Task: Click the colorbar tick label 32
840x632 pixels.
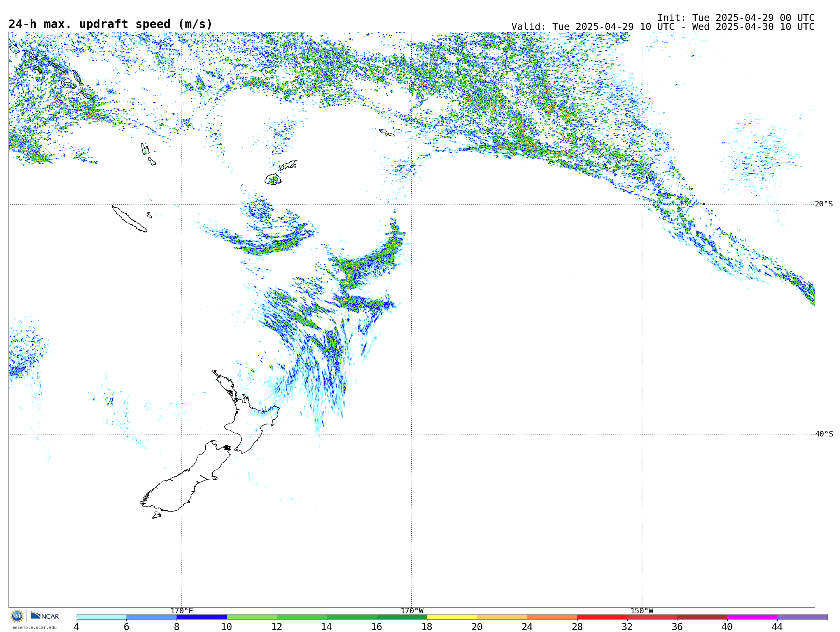Action: (627, 627)
